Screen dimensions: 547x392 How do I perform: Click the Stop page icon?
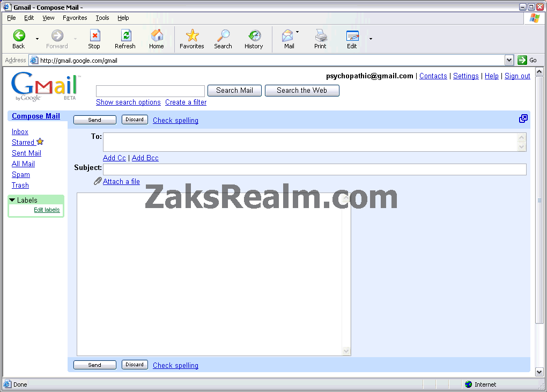pos(94,35)
